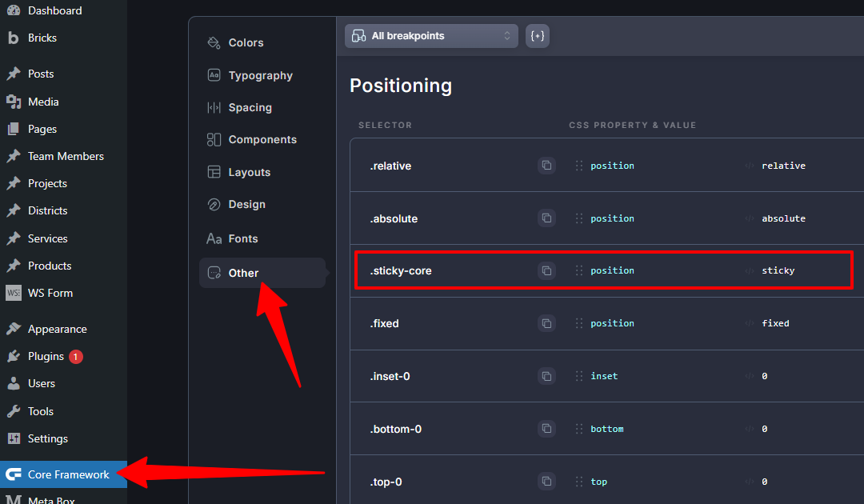The width and height of the screenshot is (864, 504).
Task: Open the Meta Box menu
Action: click(x=50, y=499)
